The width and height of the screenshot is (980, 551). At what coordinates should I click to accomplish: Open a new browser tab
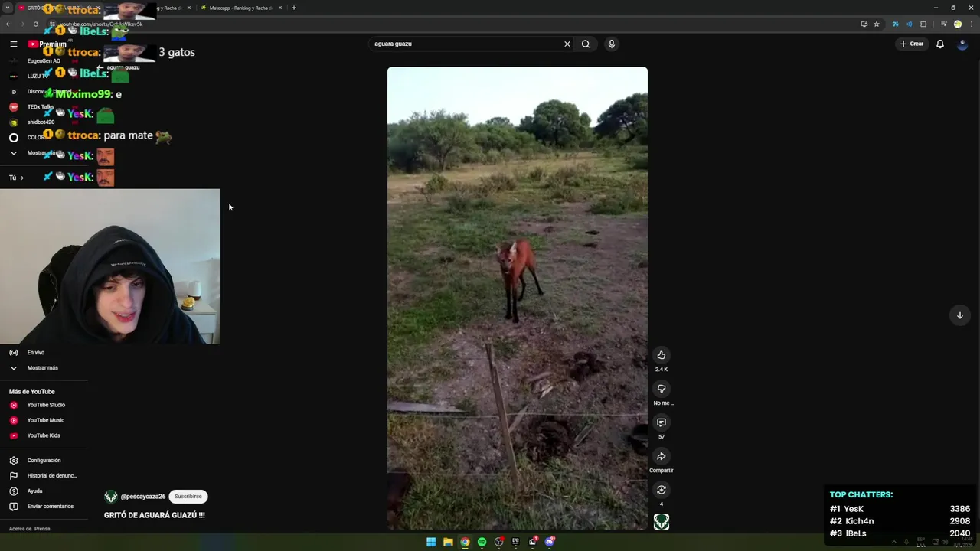293,8
